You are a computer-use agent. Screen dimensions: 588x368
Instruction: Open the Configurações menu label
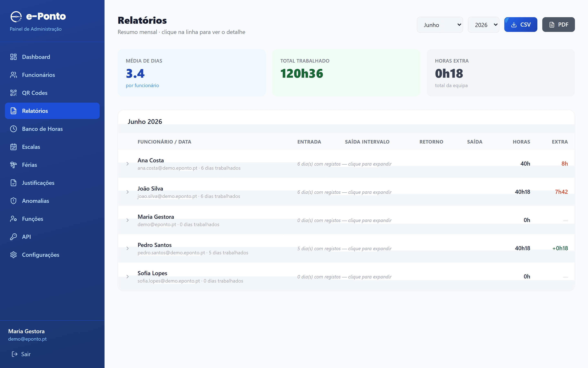point(41,255)
